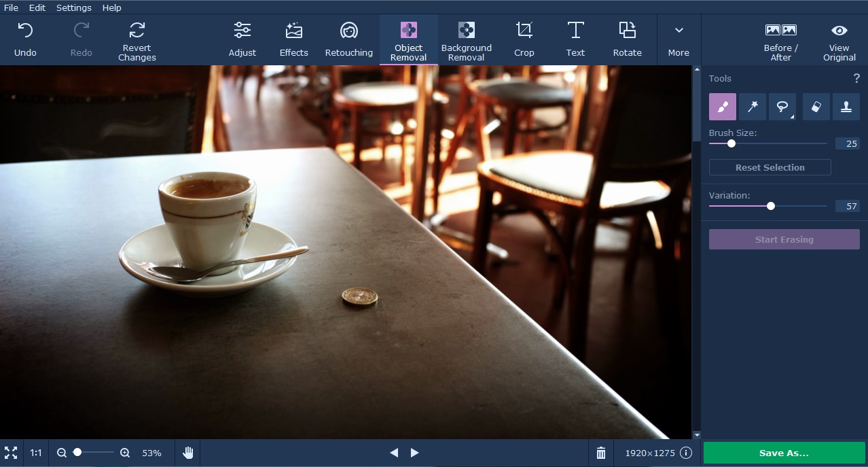
Task: Set zoom to 1:1
Action: [x=36, y=453]
